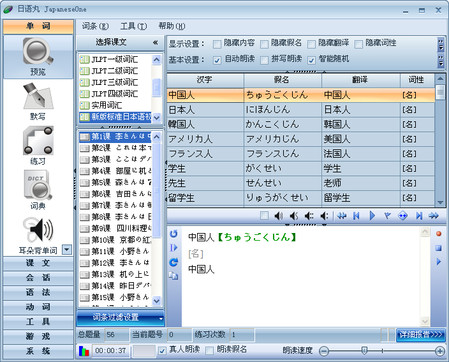Click the colored bar chart statistics icon
449x362 pixels.
[84, 351]
